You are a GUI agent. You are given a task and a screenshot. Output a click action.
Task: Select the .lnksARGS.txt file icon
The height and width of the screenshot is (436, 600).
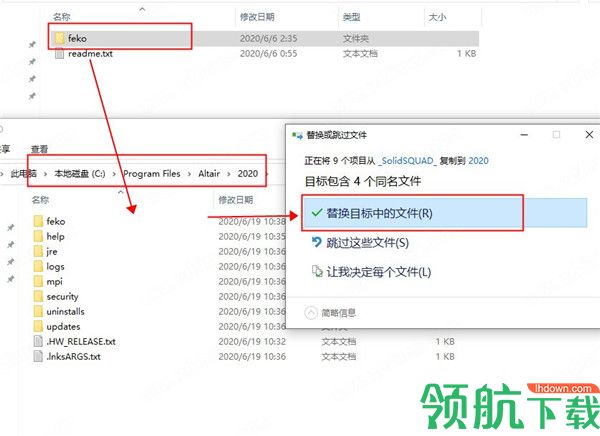coord(38,357)
